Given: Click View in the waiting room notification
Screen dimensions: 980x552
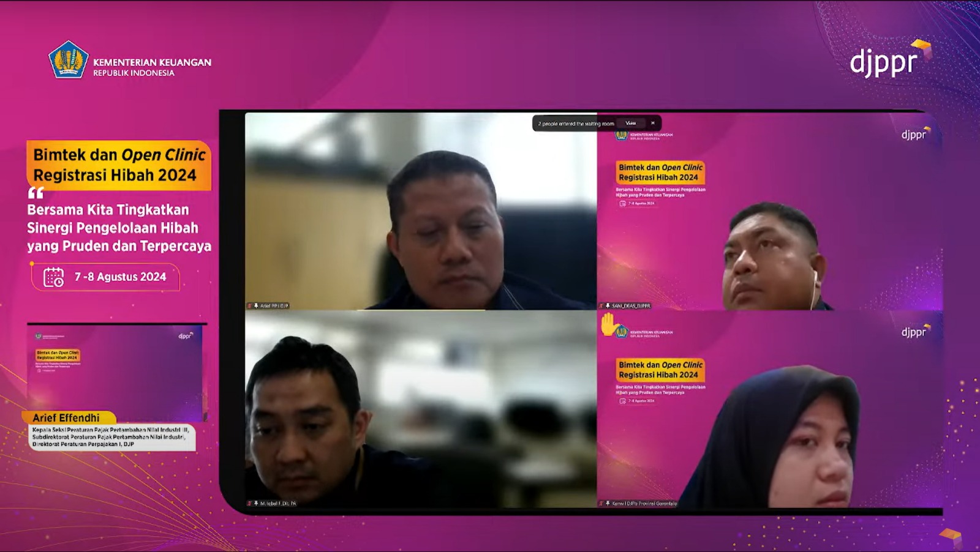Looking at the screenshot, I should (630, 123).
